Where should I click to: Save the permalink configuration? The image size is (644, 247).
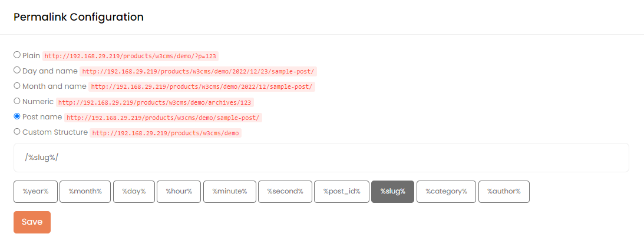tap(32, 222)
